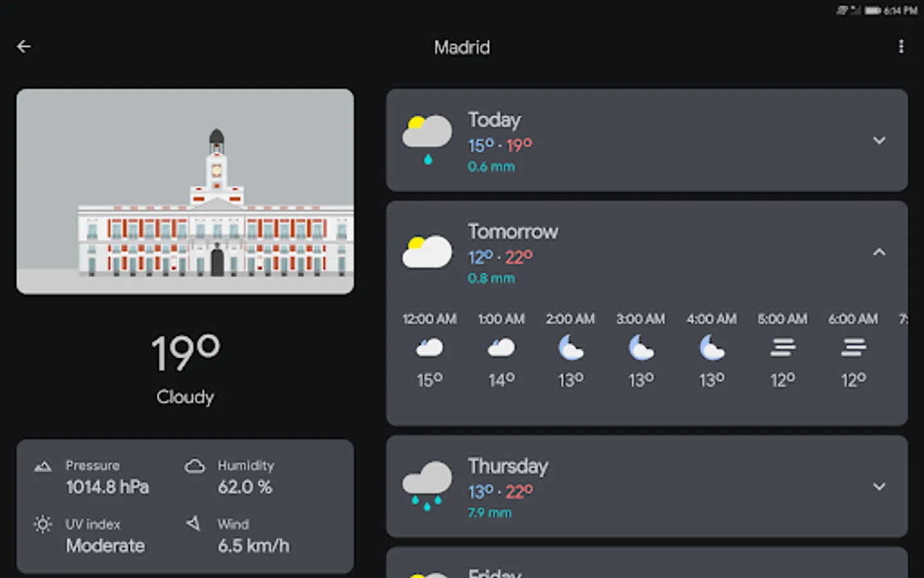Click the 5:00 AM hour label
This screenshot has height=578, width=924.
point(783,319)
